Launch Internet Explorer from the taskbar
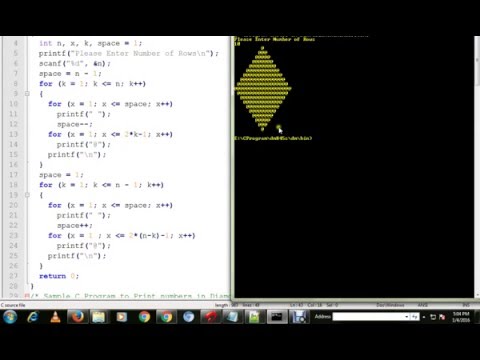The width and height of the screenshot is (480, 360). pyautogui.click(x=33, y=317)
